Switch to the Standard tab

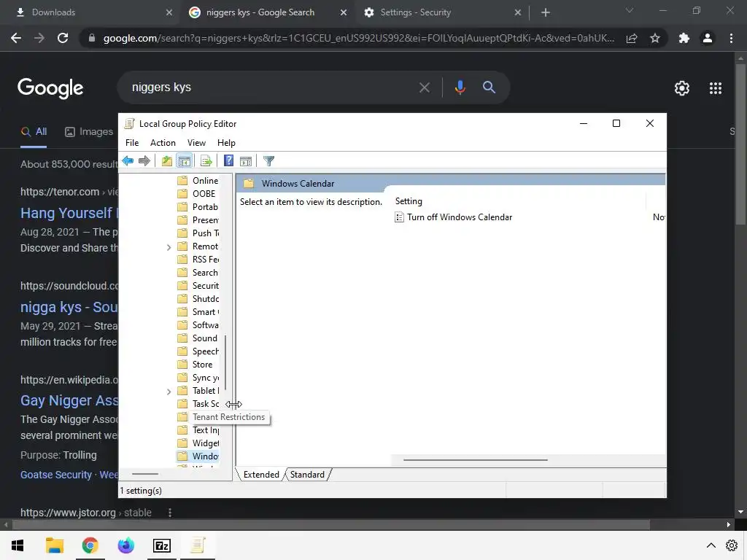[x=307, y=475]
